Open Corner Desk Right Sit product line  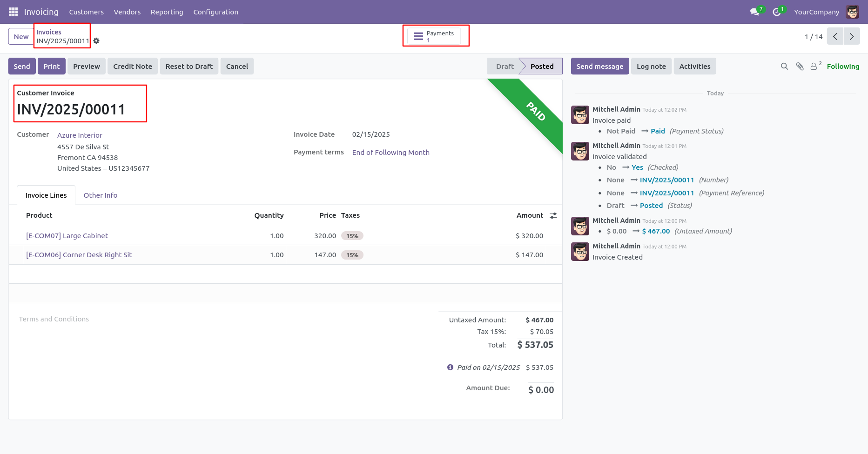pos(79,255)
